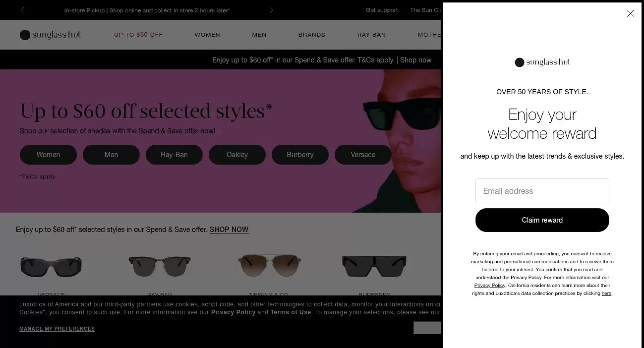Open the Burberry shield sunglasses thumbnail
This screenshot has height=348, width=644.
pos(374,267)
